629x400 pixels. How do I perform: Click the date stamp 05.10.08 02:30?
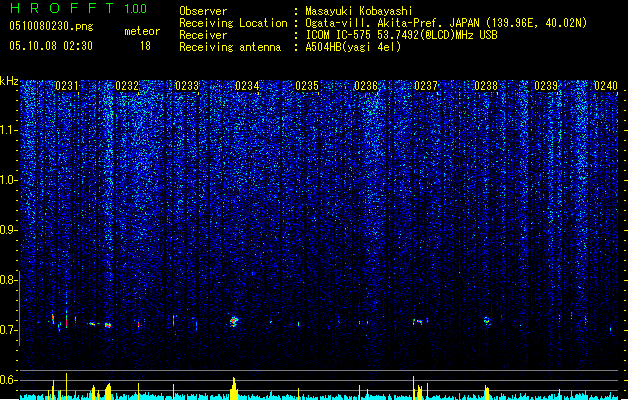tap(51, 46)
